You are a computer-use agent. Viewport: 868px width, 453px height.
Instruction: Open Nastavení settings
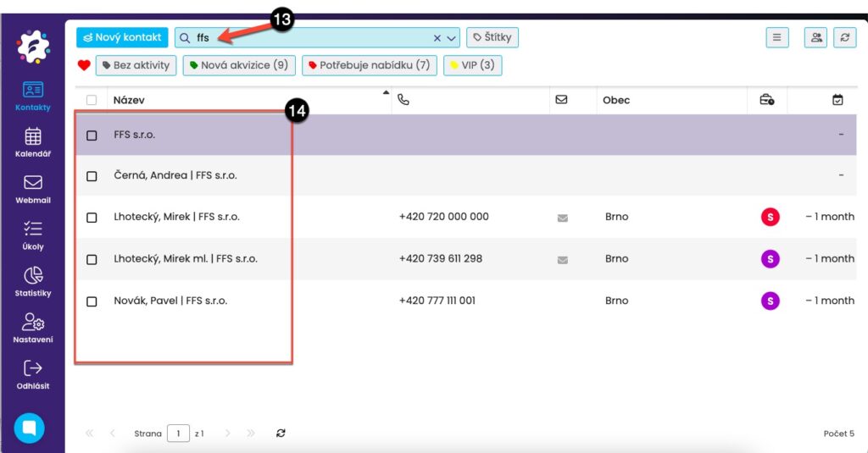coord(33,328)
